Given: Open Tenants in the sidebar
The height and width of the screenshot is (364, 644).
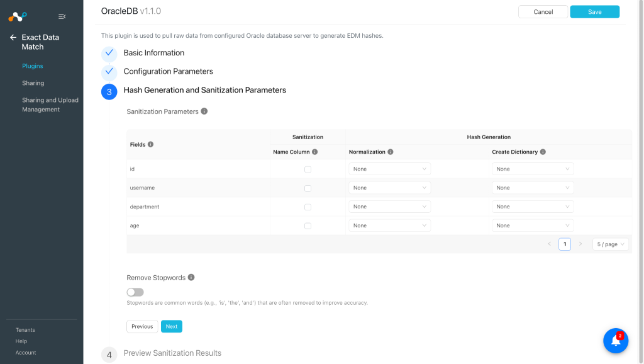Looking at the screenshot, I should click(x=25, y=330).
